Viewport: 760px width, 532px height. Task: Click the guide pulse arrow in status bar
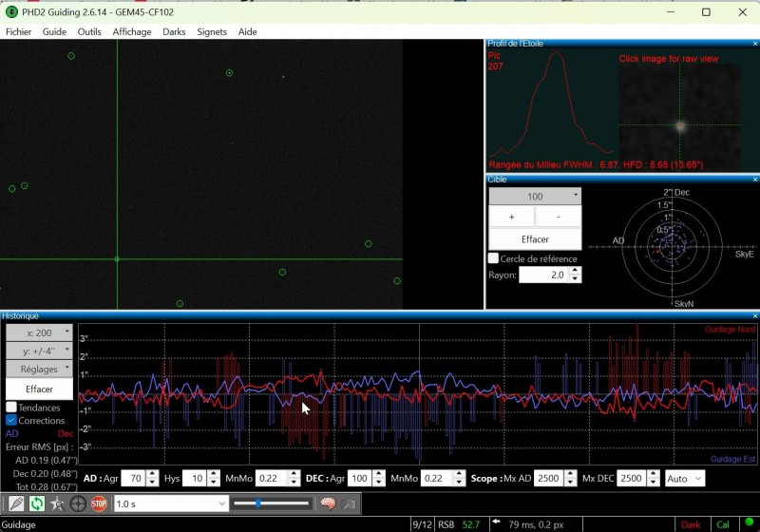[496, 522]
